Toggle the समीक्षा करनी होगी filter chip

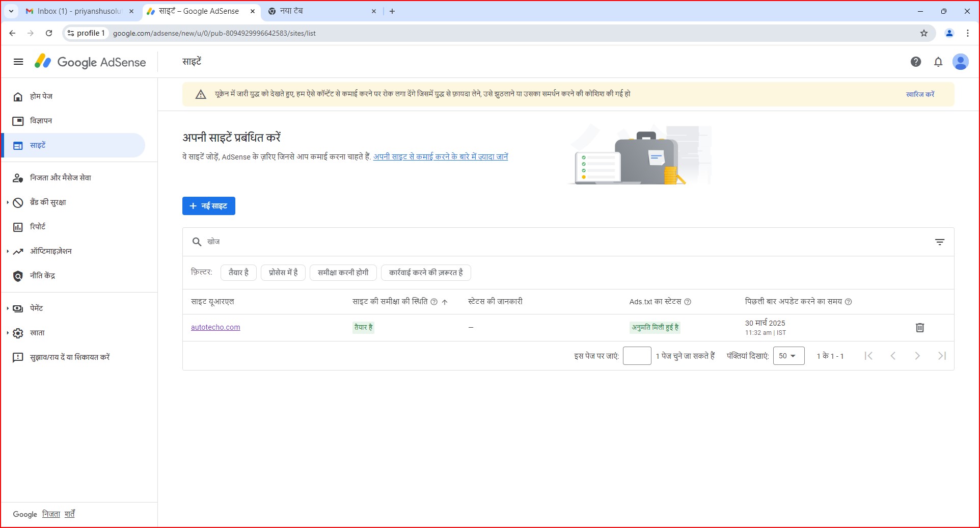(x=343, y=273)
